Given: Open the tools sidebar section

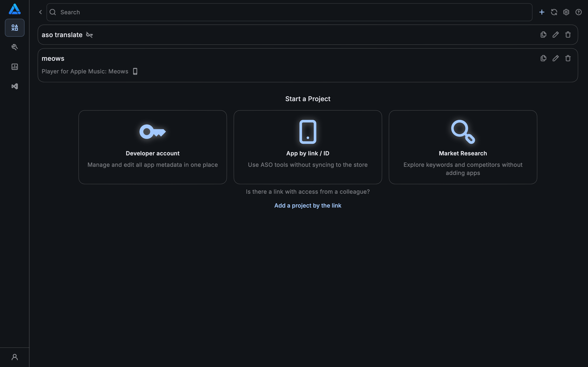Looking at the screenshot, I should click(x=14, y=47).
